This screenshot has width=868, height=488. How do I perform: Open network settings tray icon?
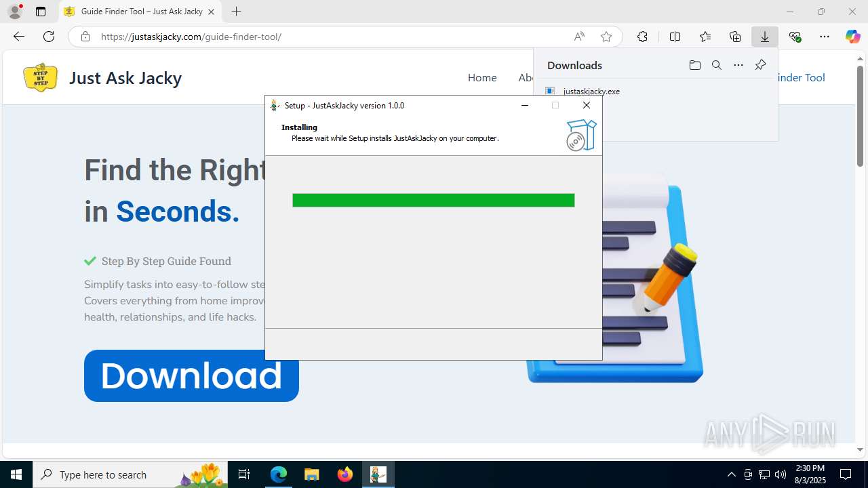(764, 474)
